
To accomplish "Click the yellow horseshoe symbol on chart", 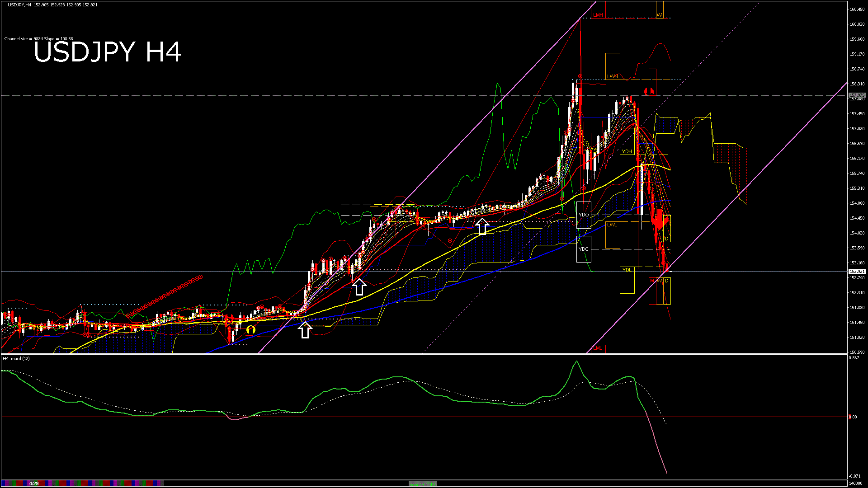I will (251, 330).
